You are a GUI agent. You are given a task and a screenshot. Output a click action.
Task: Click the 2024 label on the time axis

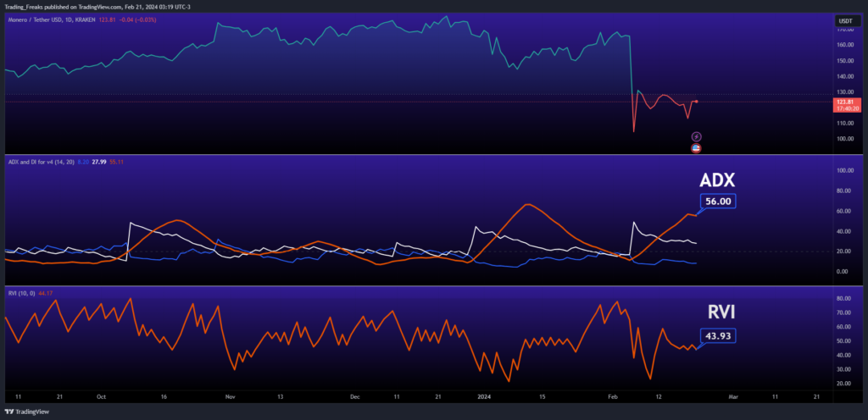pos(485,395)
